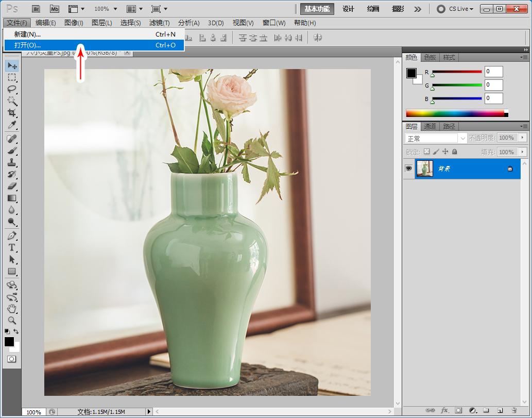Select the Hand tool
532x418 pixels.
[x=12, y=309]
